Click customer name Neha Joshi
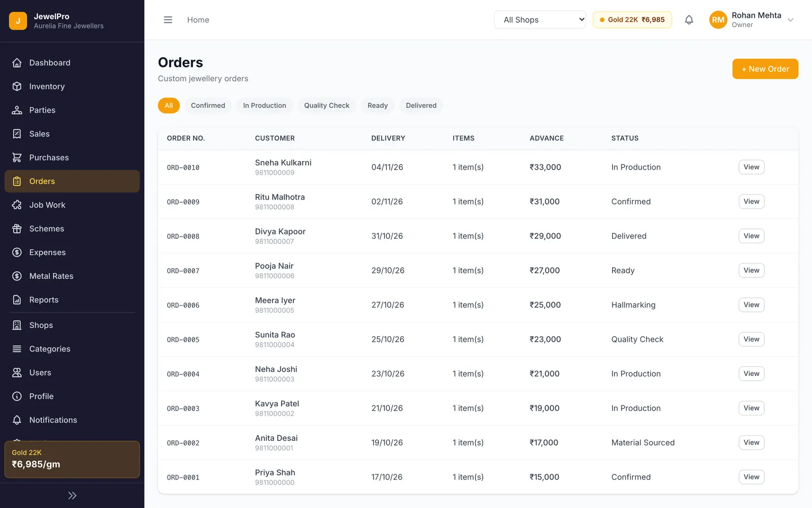 [276, 369]
